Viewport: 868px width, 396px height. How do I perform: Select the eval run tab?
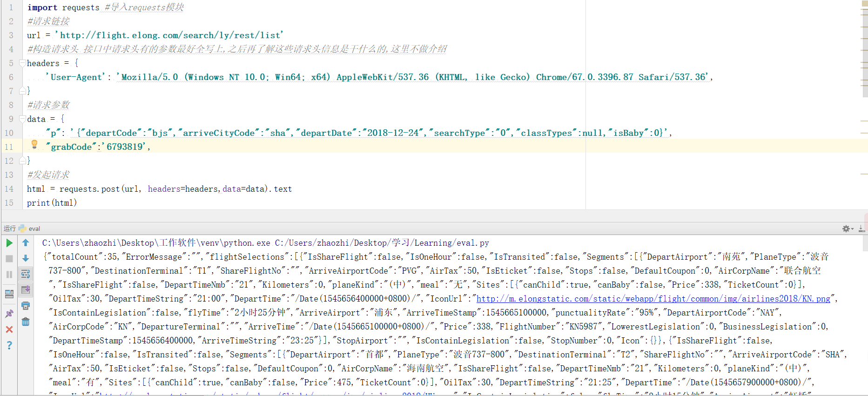point(29,228)
